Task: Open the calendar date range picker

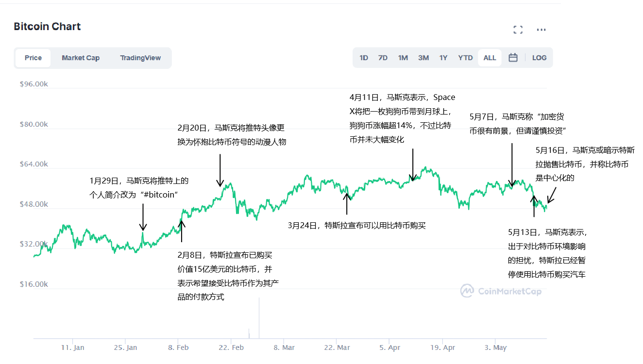Action: click(513, 58)
